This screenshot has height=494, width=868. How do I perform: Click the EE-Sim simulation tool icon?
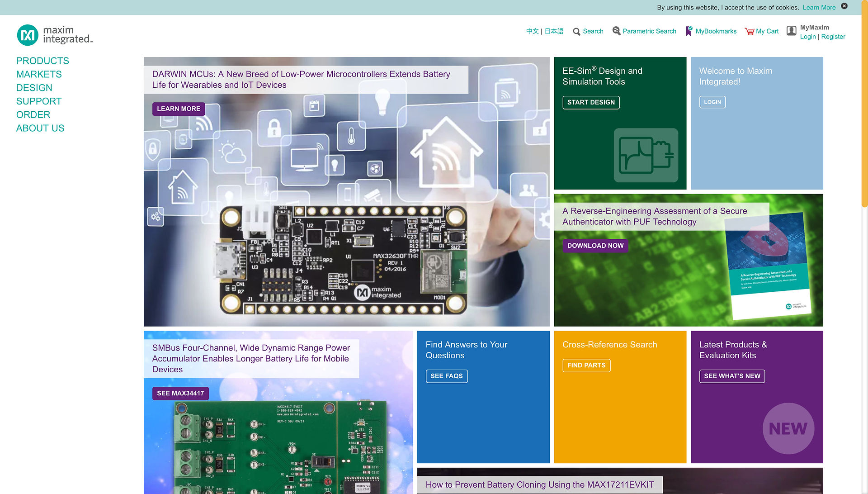pos(646,155)
